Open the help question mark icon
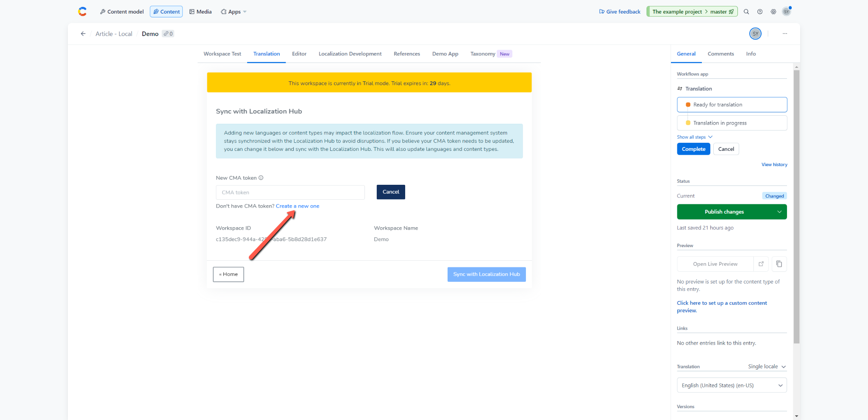868x420 pixels. [760, 11]
